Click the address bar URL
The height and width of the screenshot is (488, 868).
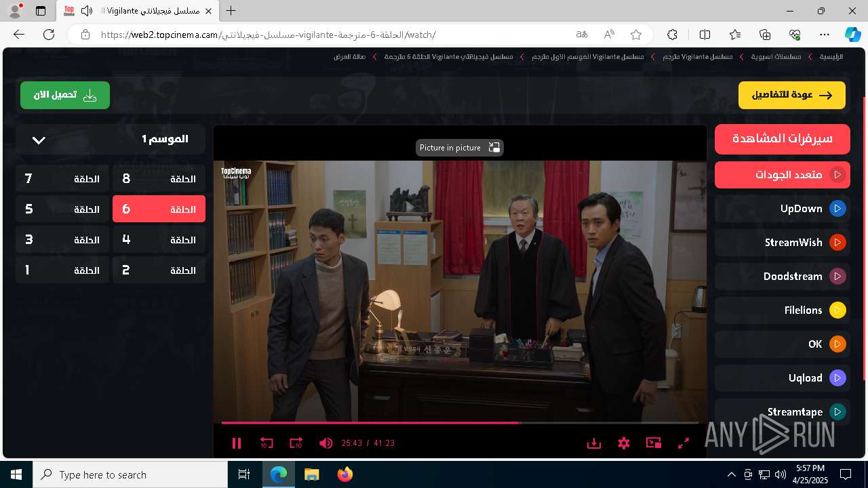pos(268,35)
